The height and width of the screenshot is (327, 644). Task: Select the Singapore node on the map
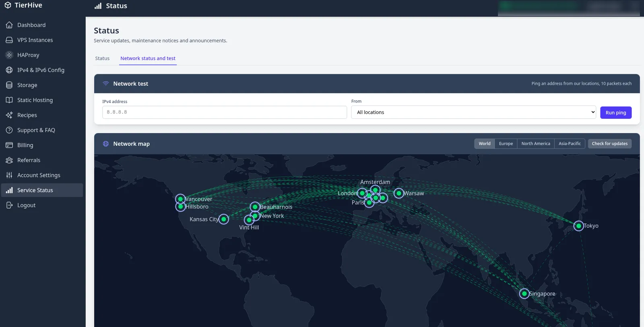coord(524,294)
